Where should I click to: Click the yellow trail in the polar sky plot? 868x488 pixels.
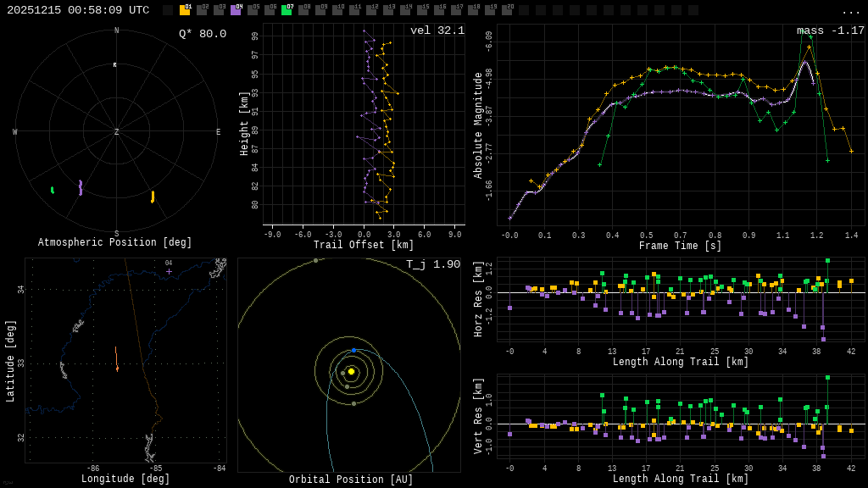click(x=153, y=197)
